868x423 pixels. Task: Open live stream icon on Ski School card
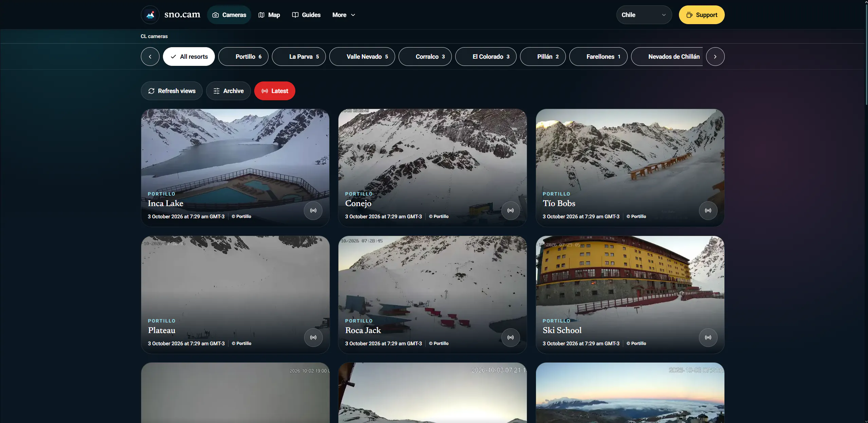pos(708,337)
